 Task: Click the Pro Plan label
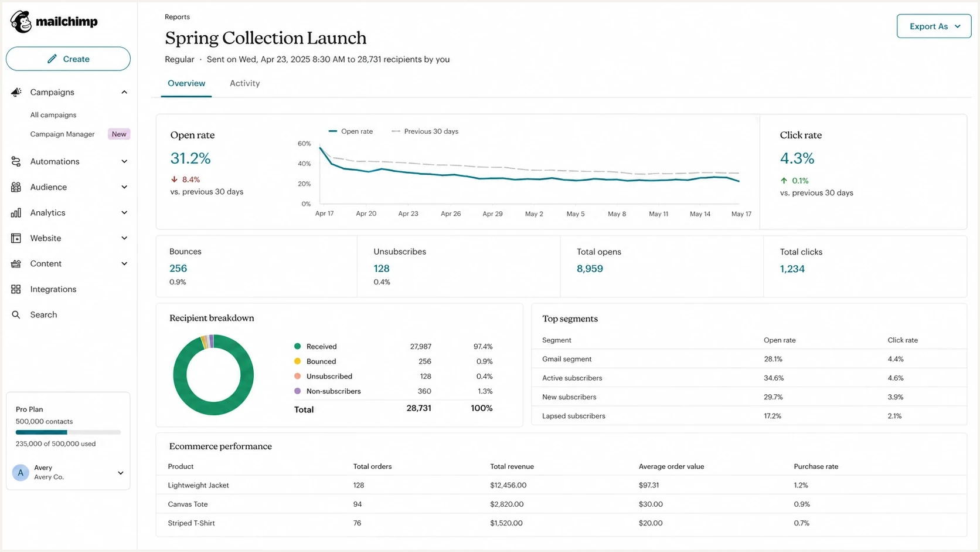(29, 409)
